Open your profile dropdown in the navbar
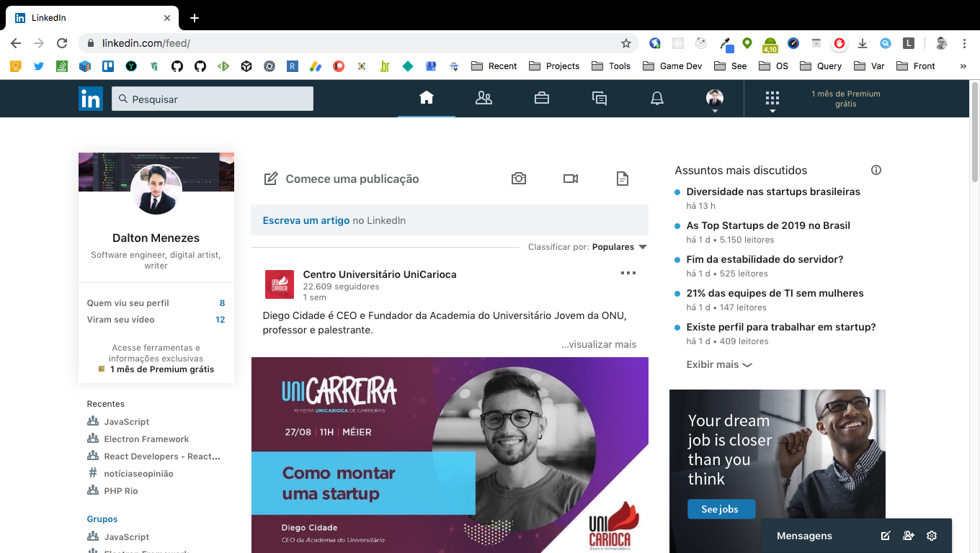This screenshot has height=553, width=980. click(714, 99)
